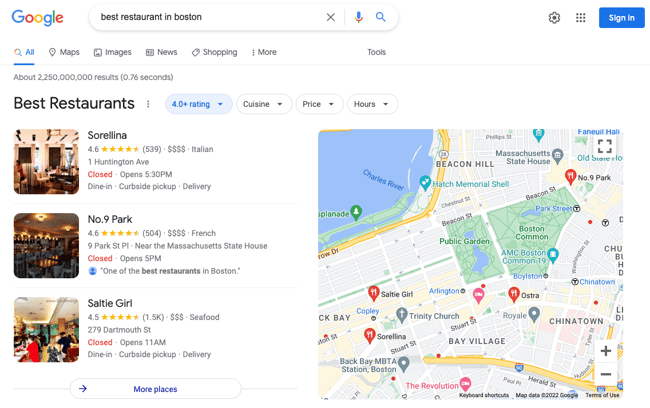Open the Best Restaurants three-dot menu
650x408 pixels.
pos(148,104)
